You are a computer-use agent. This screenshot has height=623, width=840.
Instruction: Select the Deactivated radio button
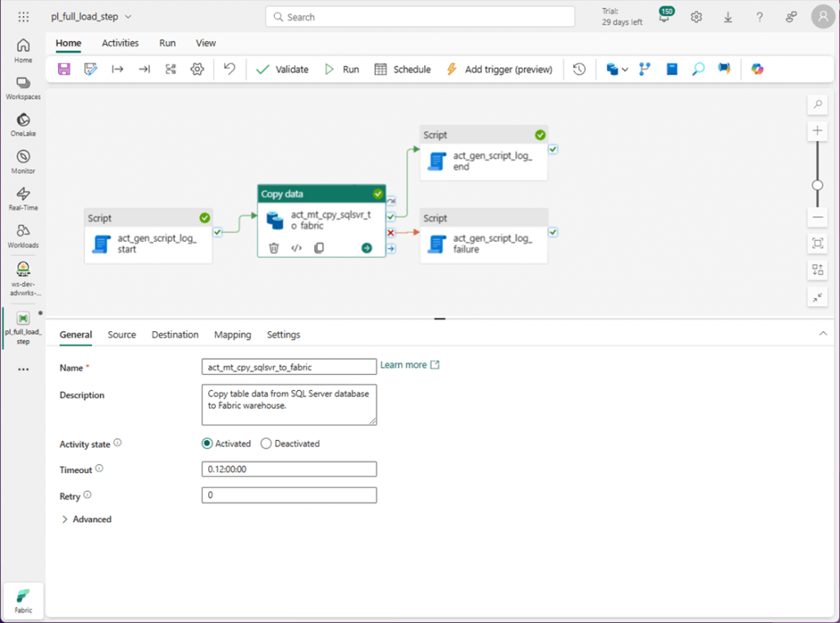266,443
